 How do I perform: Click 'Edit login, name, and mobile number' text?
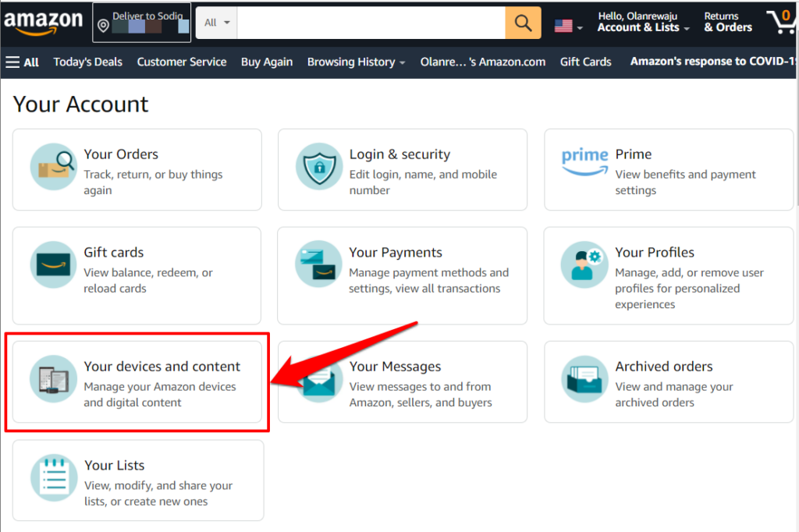click(x=423, y=183)
